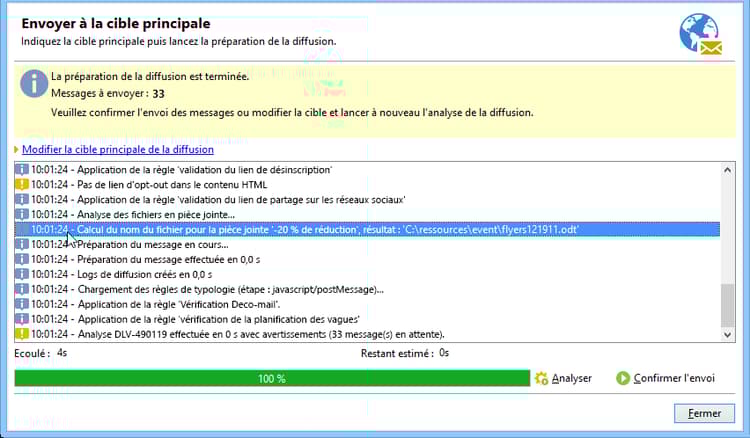Click info icon of 'partage sur les réseaux sociaux' row

click(22, 199)
